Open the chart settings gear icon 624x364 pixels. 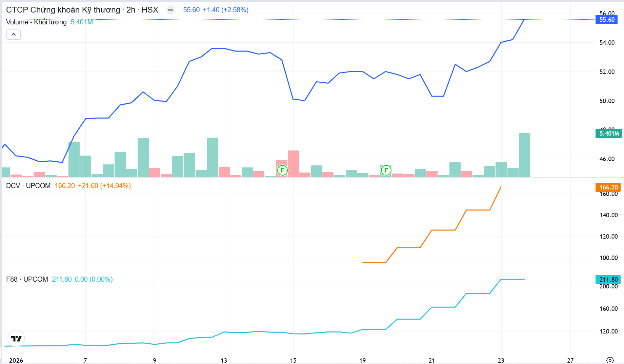click(610, 360)
